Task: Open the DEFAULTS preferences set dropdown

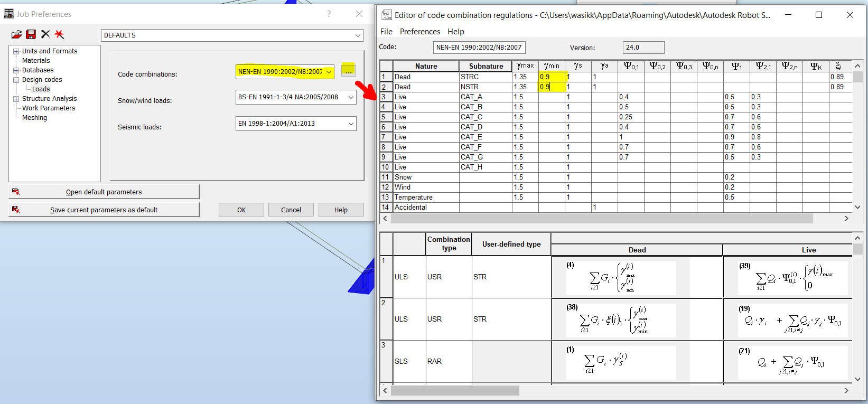Action: click(358, 35)
